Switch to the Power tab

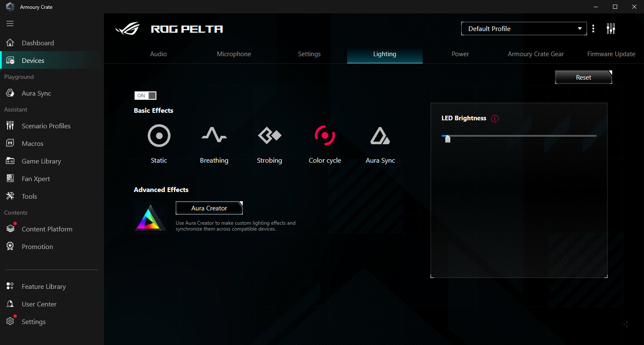(x=460, y=54)
